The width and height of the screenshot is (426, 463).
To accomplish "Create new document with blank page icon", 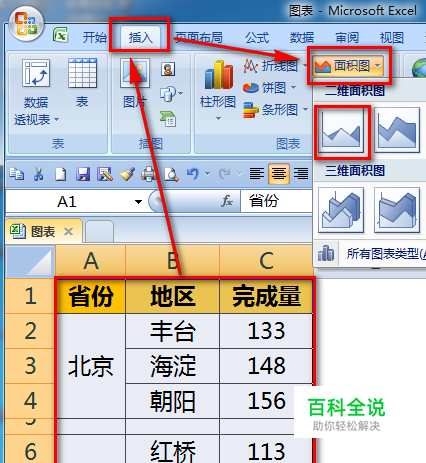I will click(x=60, y=174).
